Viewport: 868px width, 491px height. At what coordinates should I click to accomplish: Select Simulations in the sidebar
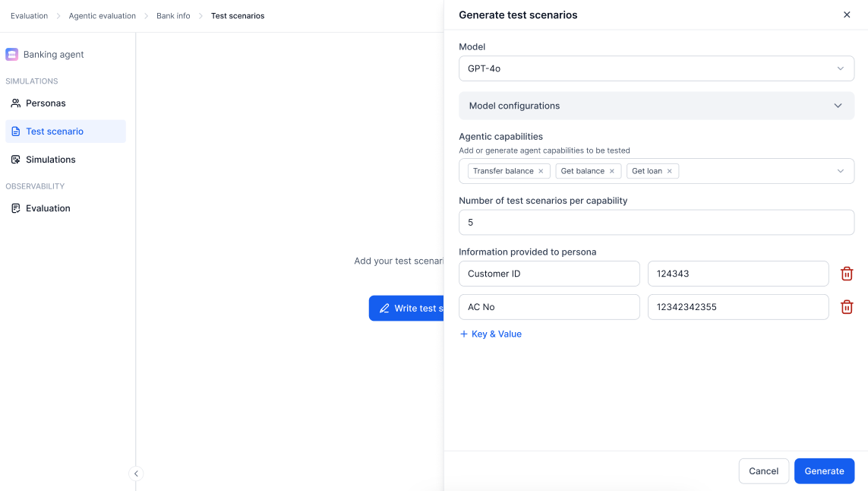click(x=50, y=160)
